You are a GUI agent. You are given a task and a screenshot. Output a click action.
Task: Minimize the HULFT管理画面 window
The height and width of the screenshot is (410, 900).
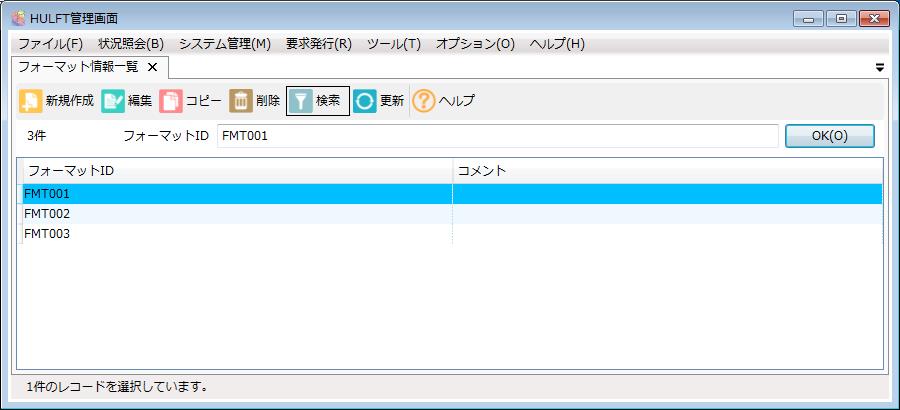[x=809, y=19]
